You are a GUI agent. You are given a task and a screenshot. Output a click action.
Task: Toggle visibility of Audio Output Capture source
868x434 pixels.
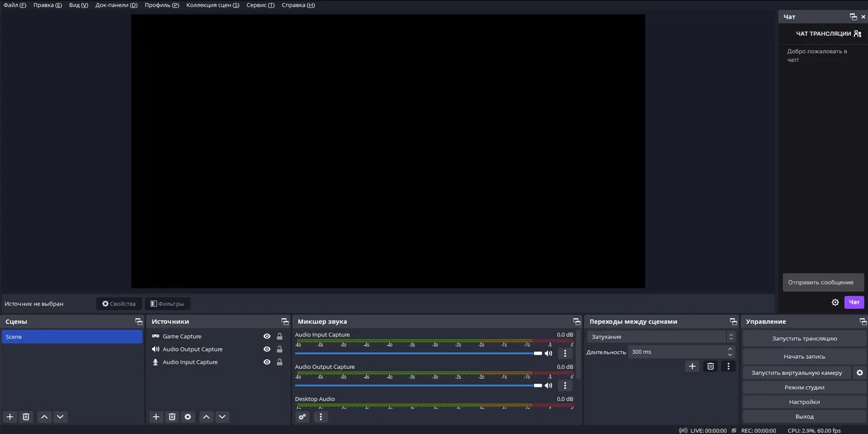[x=267, y=349]
